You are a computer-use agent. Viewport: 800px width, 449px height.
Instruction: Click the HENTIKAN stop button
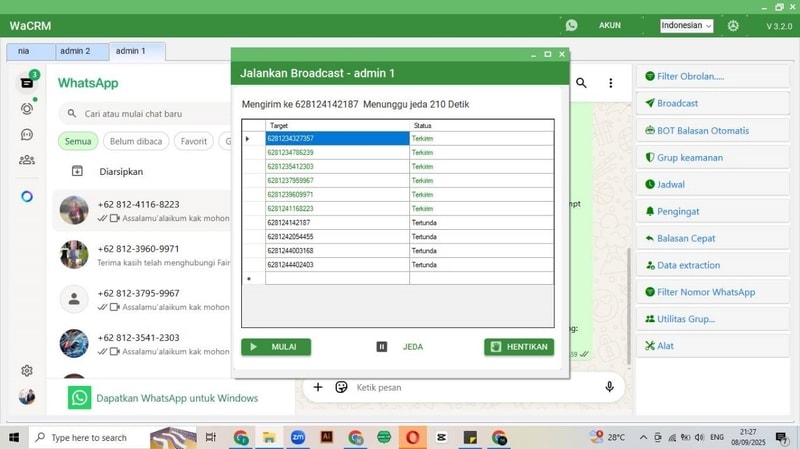519,347
